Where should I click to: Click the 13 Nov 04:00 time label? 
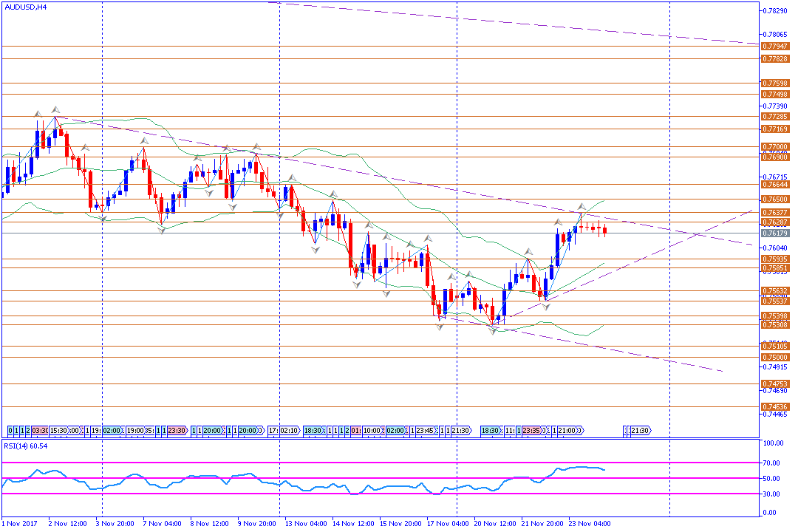306,524
